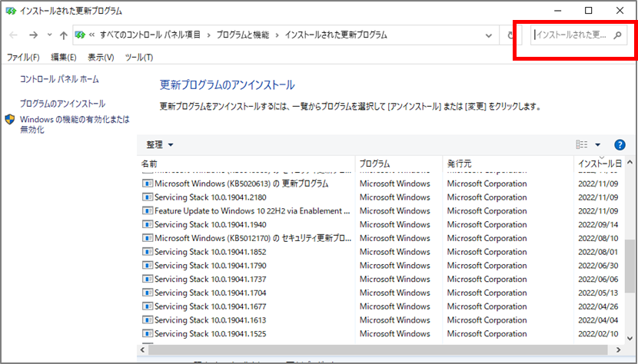
Task: Select Servicing Stack 10.0.19041.1790 row
Action: (x=380, y=266)
